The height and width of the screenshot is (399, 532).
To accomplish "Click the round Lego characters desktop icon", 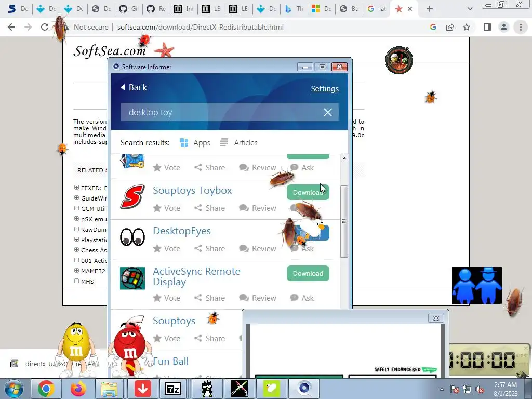I will point(398,60).
